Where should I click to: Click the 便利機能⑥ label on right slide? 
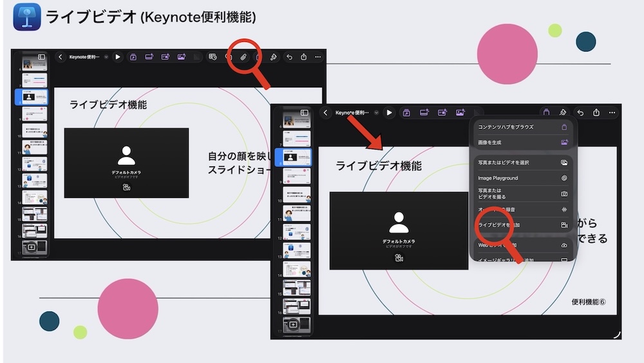[588, 302]
